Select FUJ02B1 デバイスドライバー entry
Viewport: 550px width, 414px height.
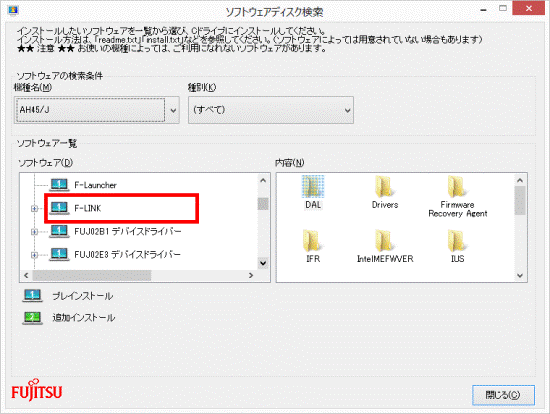(128, 232)
